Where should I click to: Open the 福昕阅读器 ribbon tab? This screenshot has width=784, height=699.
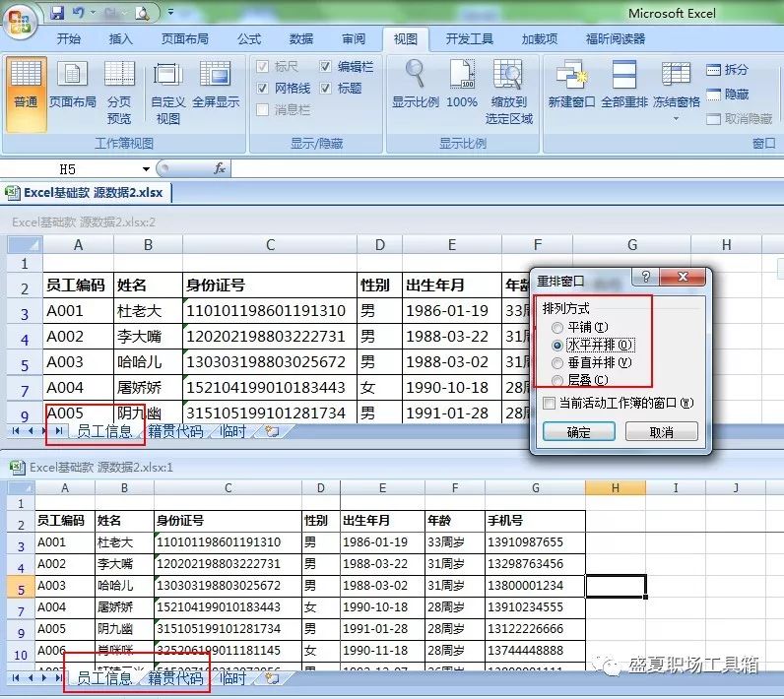tap(615, 39)
